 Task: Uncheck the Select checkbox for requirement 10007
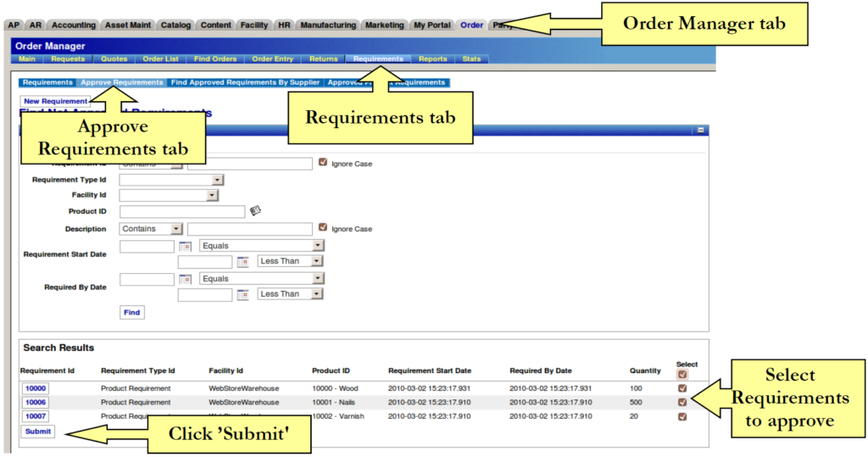[682, 416]
